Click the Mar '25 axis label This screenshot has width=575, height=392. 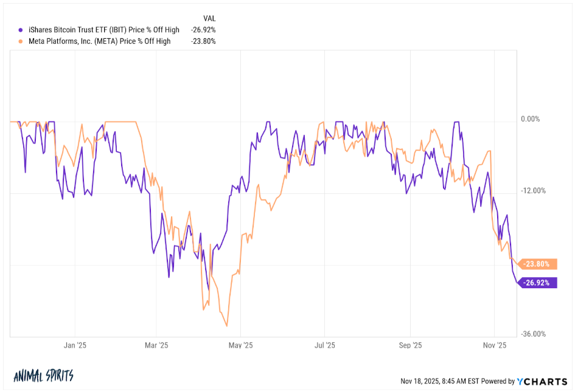[x=156, y=345]
